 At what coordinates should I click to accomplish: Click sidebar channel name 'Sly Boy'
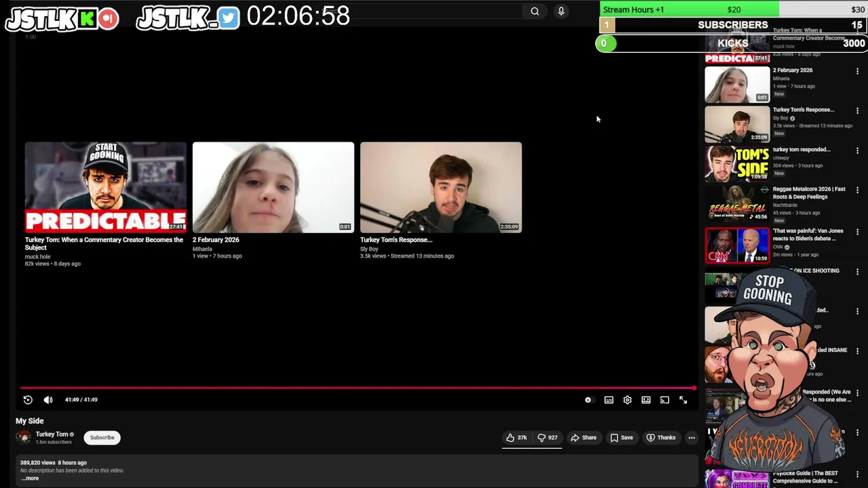781,118
